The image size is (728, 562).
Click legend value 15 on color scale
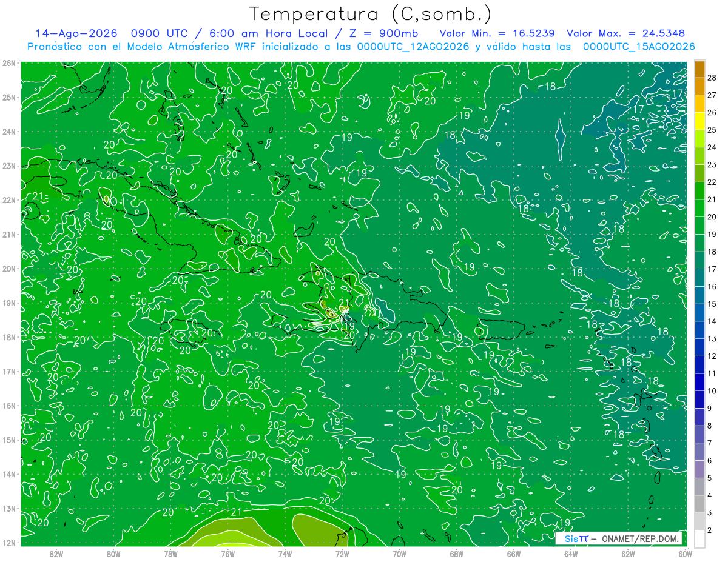pyautogui.click(x=711, y=304)
